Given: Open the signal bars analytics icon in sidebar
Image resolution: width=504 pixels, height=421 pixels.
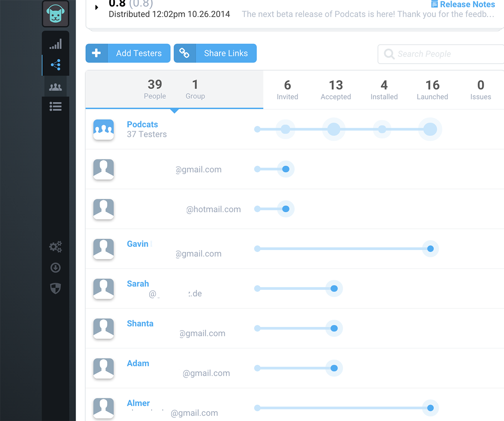Looking at the screenshot, I should pyautogui.click(x=56, y=44).
